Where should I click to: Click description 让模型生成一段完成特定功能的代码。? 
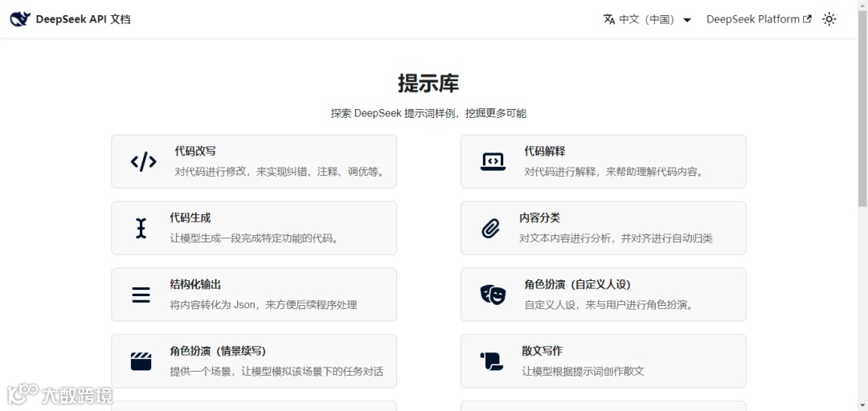(x=254, y=238)
